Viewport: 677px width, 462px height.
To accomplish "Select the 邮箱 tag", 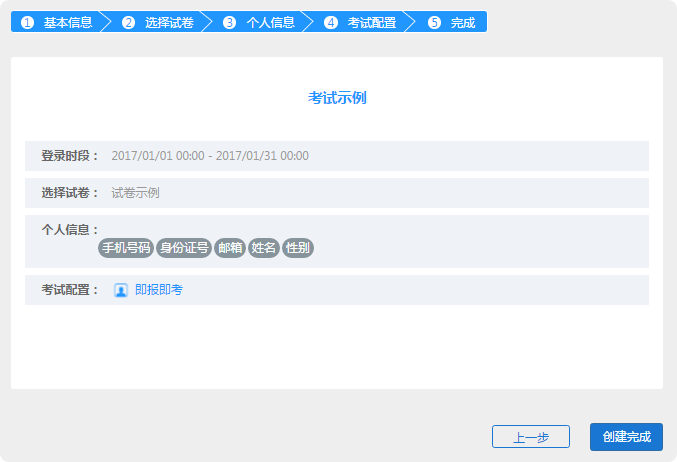I will [230, 248].
